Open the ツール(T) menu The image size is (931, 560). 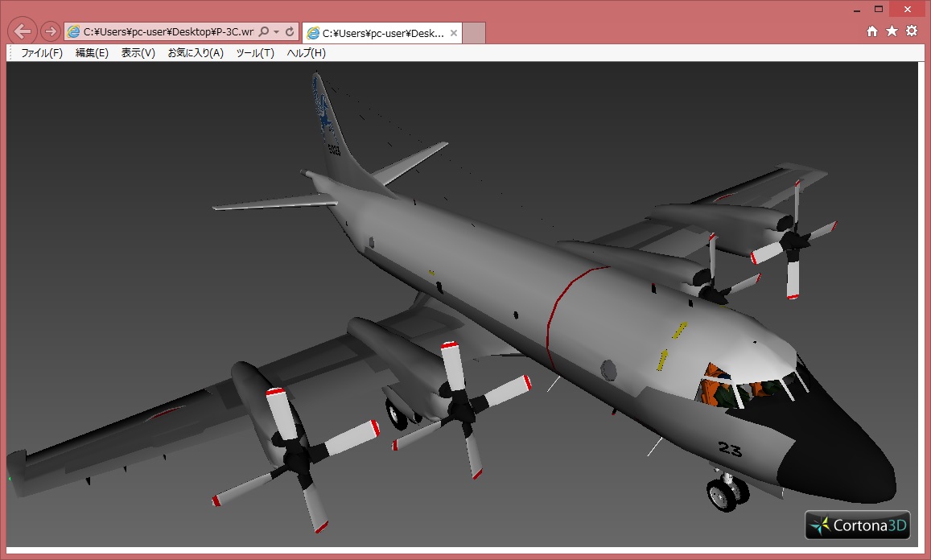(255, 53)
